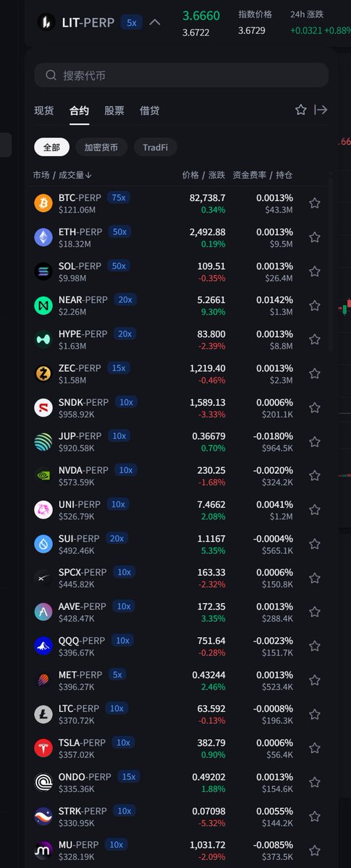Click the Ethereum coin icon
This screenshot has width=351, height=868.
(x=43, y=237)
